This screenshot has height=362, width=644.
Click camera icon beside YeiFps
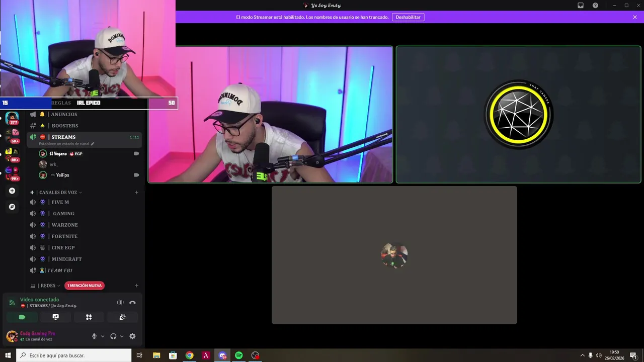click(x=136, y=175)
